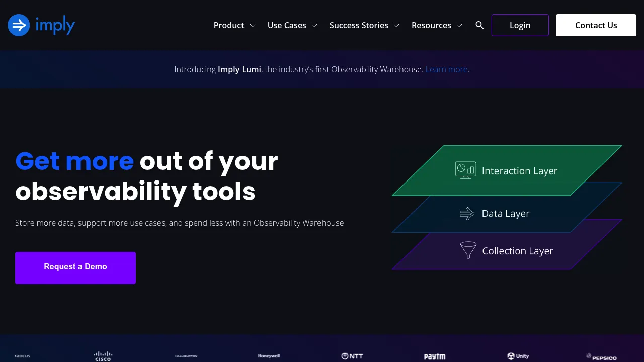This screenshot has width=644, height=362.
Task: Click the Data Layer arrow icon
Action: point(467,214)
